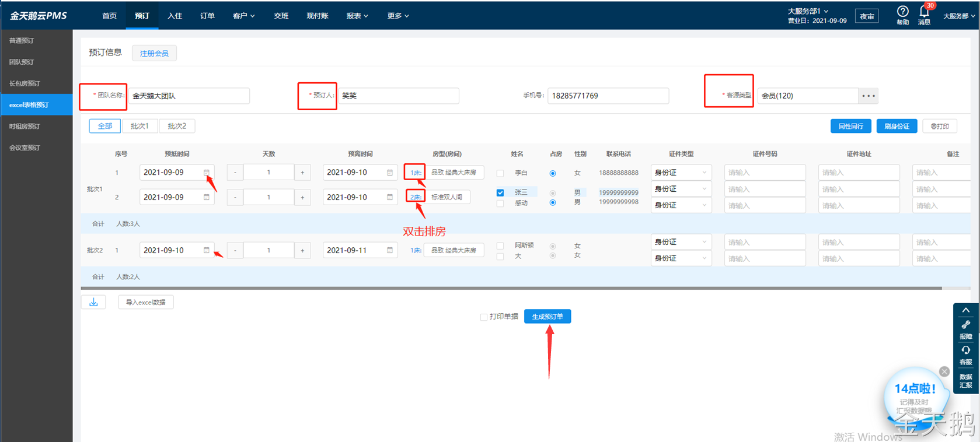Open 证件类型 dropdown for 阿斯顿
The height and width of the screenshot is (442, 980).
pos(681,242)
